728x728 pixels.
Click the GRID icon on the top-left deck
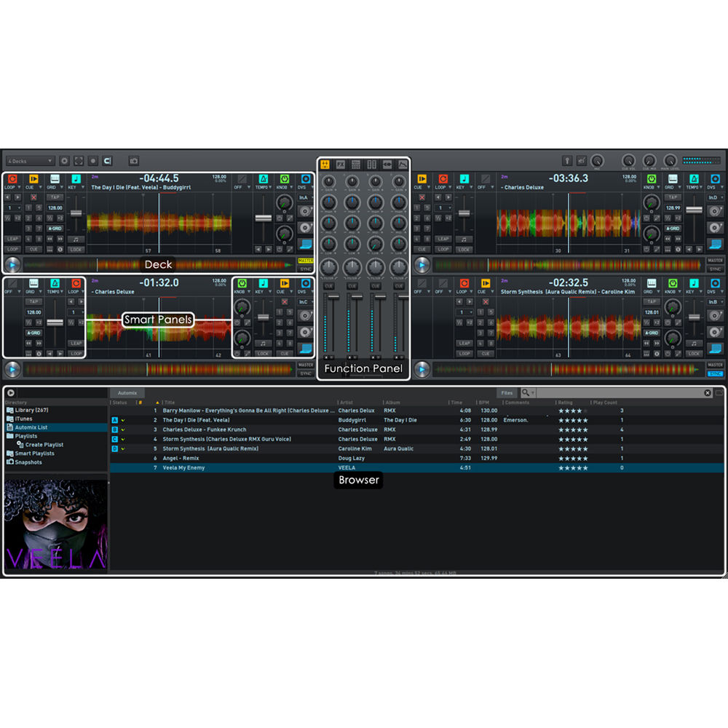[x=55, y=178]
